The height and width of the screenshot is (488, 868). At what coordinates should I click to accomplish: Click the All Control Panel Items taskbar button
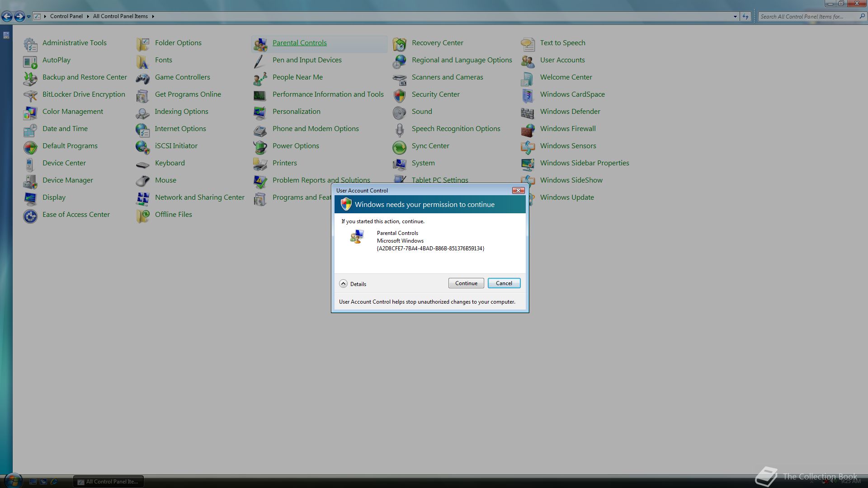click(108, 482)
